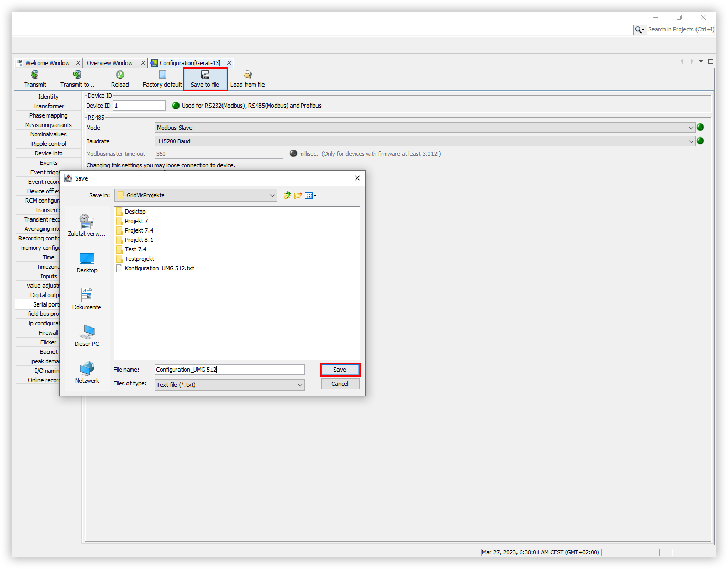This screenshot has height=569, width=728.
Task: Open the Baudrate dropdown list
Action: [x=691, y=141]
